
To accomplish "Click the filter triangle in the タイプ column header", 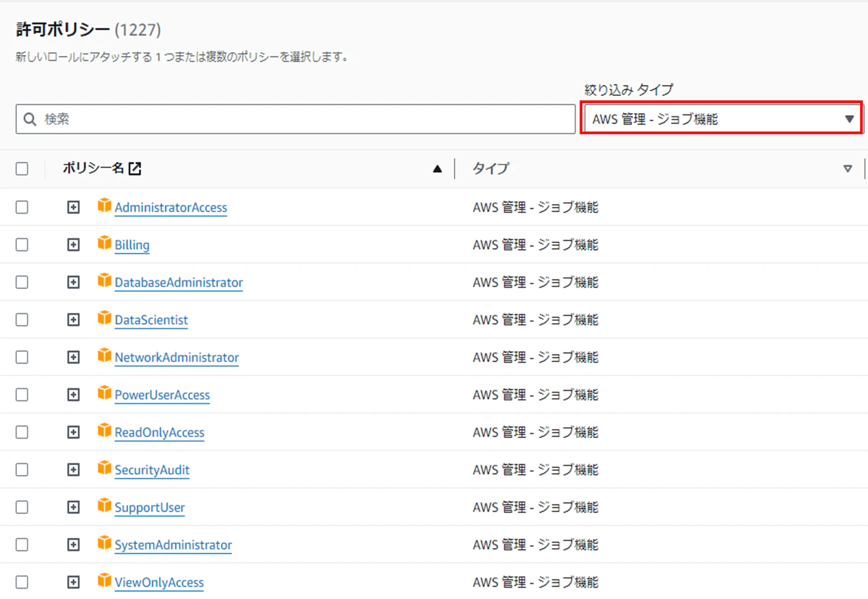I will pos(848,169).
